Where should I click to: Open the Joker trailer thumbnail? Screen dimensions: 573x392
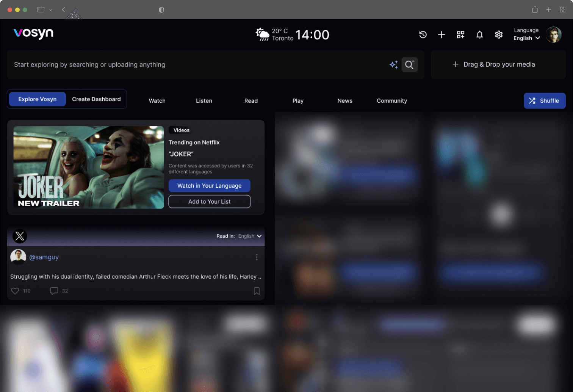pos(89,167)
